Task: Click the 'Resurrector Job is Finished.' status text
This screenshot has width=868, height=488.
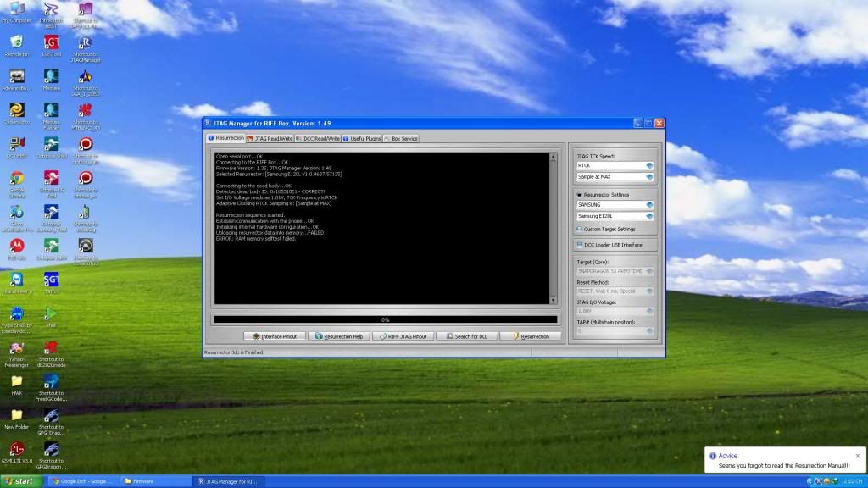Action: 234,352
